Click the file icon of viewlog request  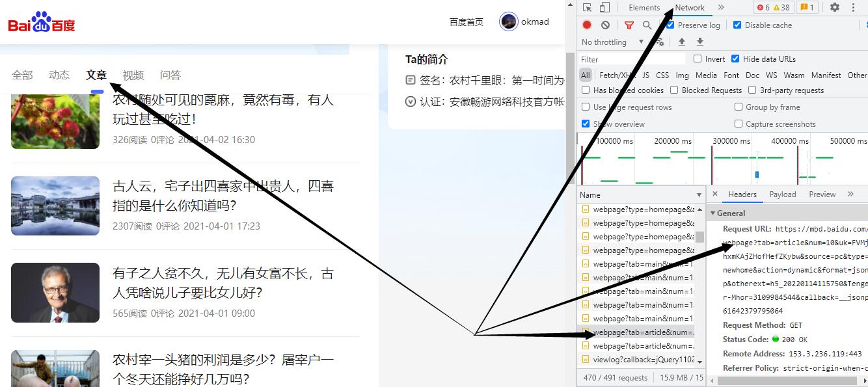[585, 360]
